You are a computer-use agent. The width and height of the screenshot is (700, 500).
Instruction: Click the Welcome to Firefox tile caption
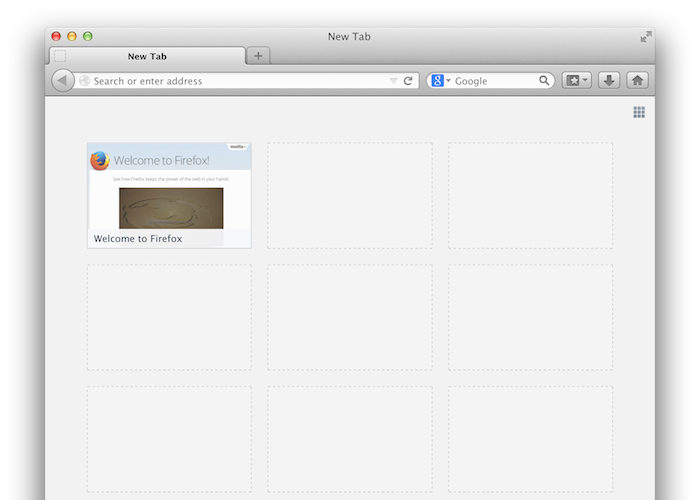click(x=138, y=239)
